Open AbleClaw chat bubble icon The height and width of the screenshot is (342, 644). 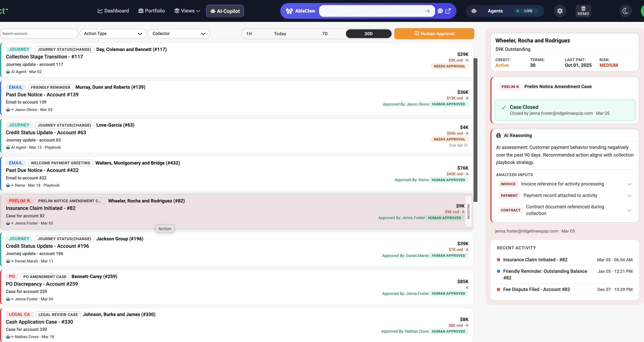(440, 11)
